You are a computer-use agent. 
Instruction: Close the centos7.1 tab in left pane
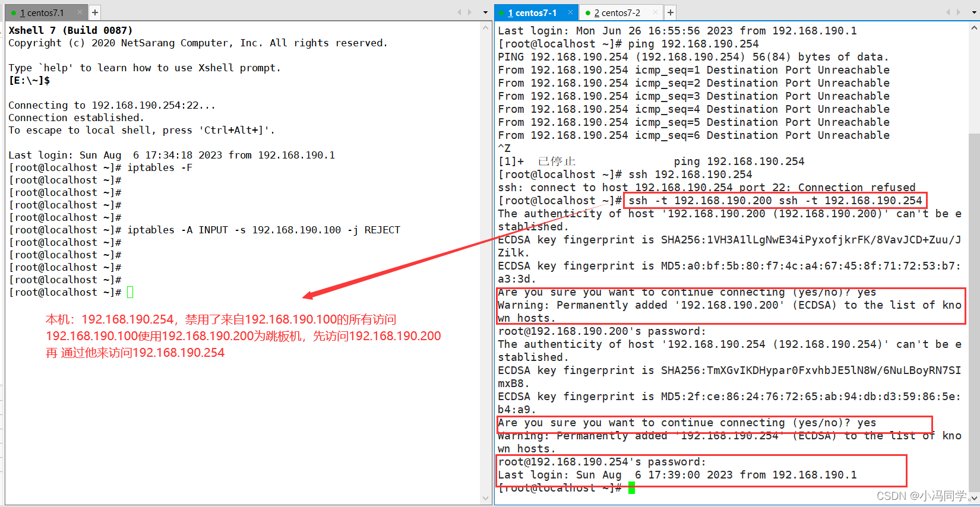[80, 12]
